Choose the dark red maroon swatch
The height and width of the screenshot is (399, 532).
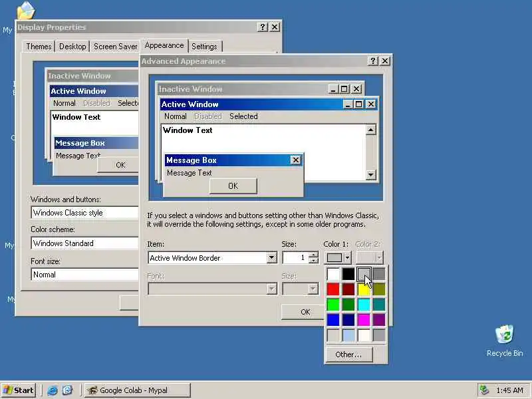(348, 289)
